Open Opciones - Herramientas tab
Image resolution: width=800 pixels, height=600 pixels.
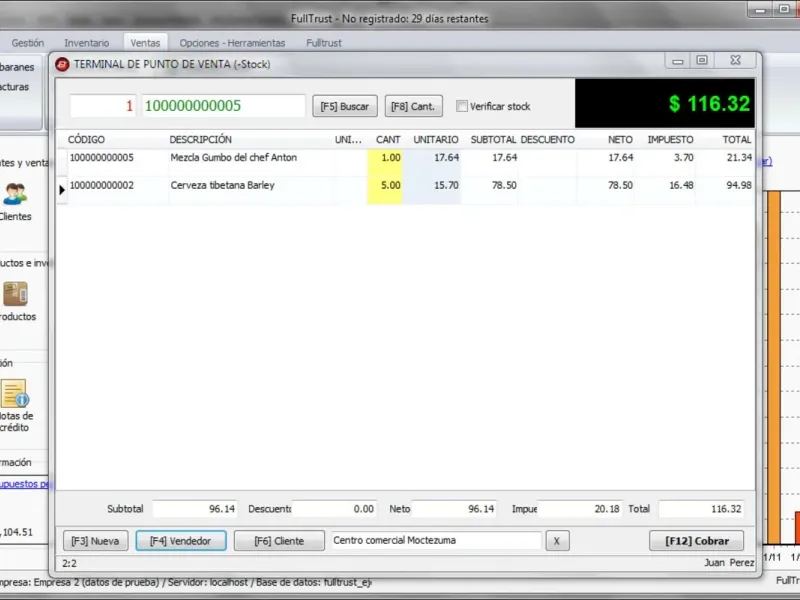pos(232,43)
